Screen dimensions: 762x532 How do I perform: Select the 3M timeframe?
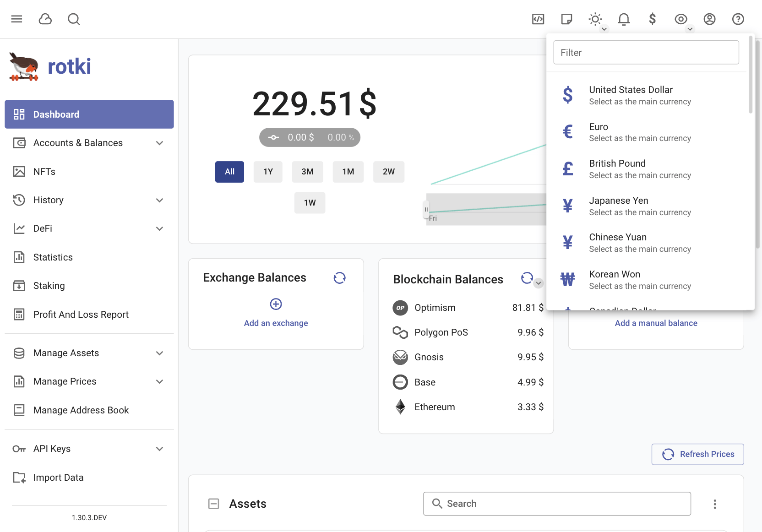308,172
